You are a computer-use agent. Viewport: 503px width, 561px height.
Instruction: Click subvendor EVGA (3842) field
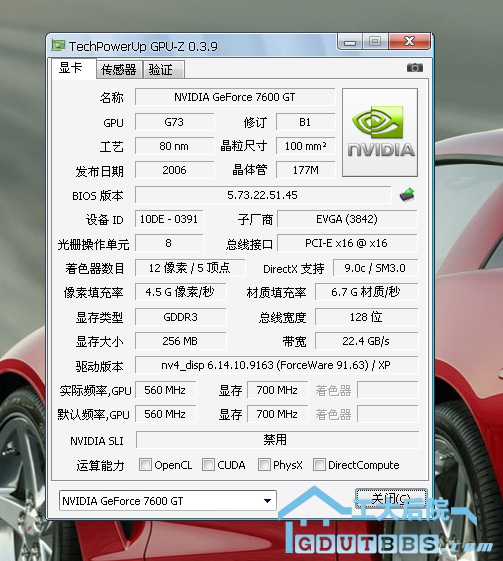347,219
